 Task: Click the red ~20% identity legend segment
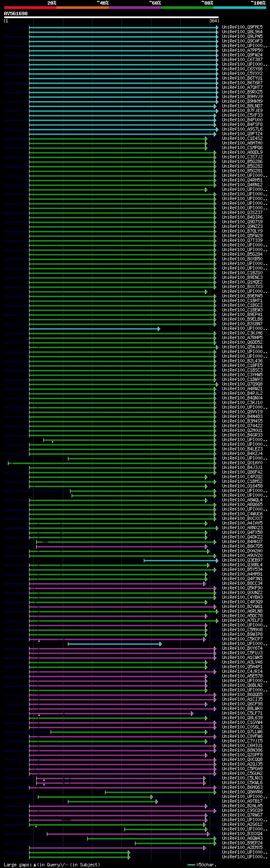click(30, 7)
